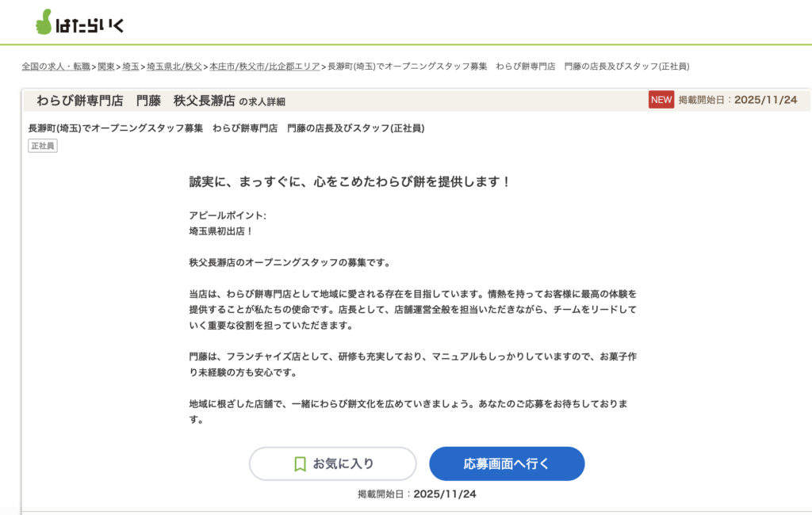
Task: Open the 全国の求人・転職 breadcrumb link
Action: [x=56, y=67]
